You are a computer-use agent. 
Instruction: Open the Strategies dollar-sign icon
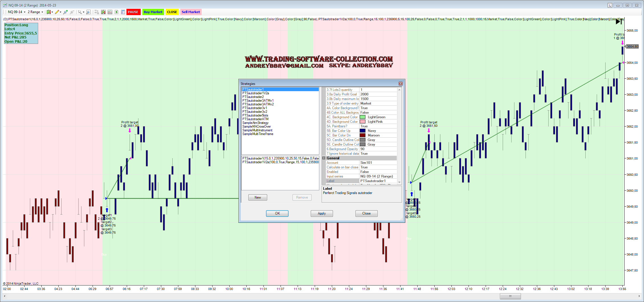pos(116,12)
